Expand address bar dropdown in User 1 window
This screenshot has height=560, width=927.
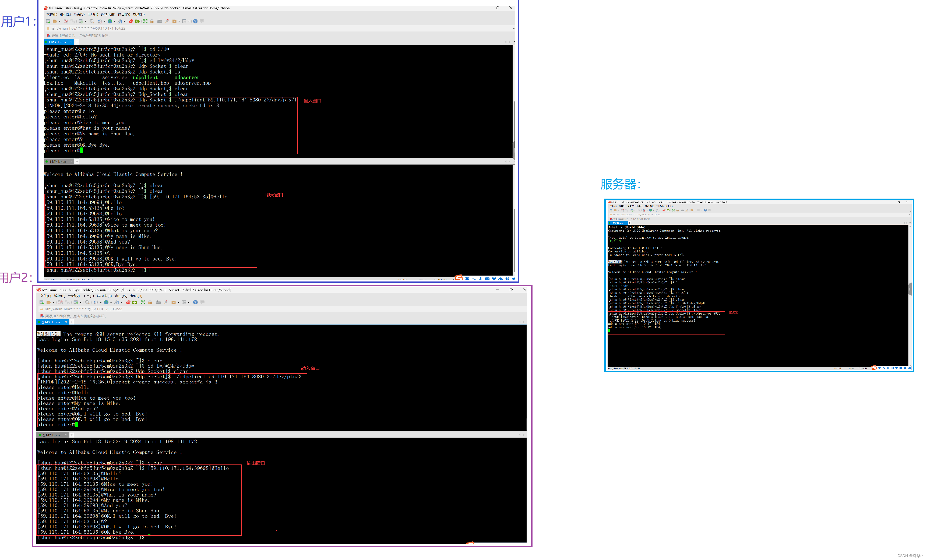514,29
